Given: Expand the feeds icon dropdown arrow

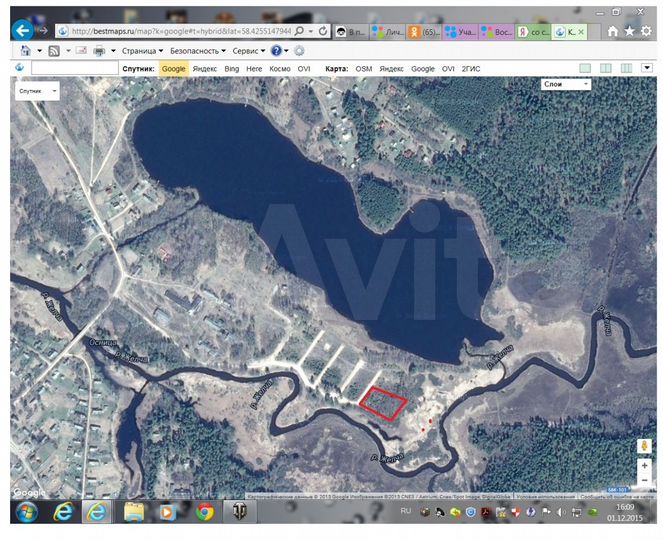Looking at the screenshot, I should point(68,51).
